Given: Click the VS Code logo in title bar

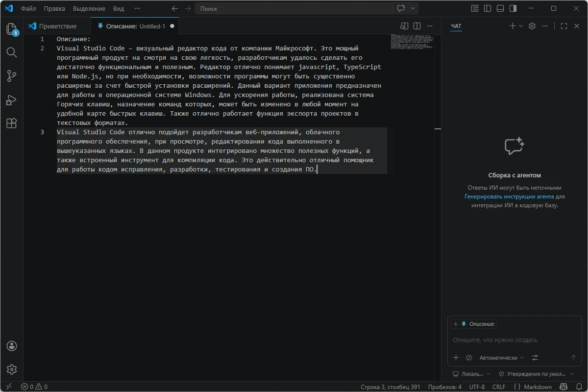Looking at the screenshot, I should click(x=9, y=8).
